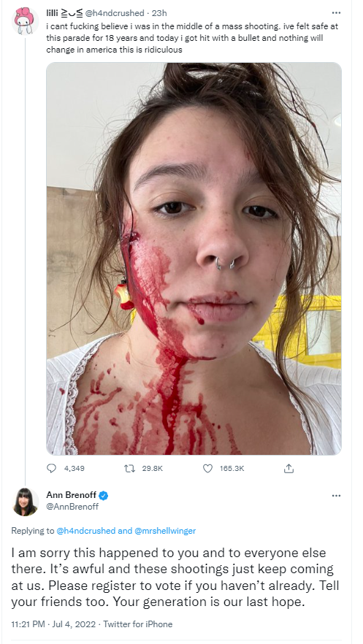The image size is (363, 644).
Task: View the 4,349 replies count
Action: tap(74, 468)
